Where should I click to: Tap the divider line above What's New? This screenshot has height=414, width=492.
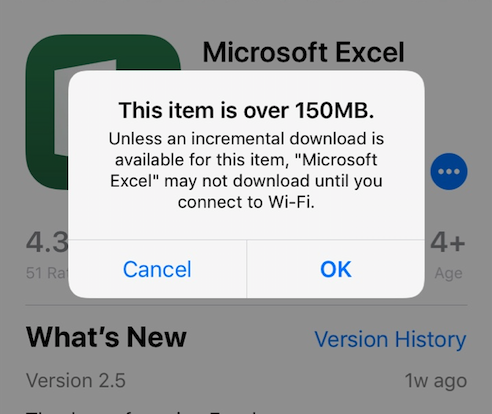246,305
